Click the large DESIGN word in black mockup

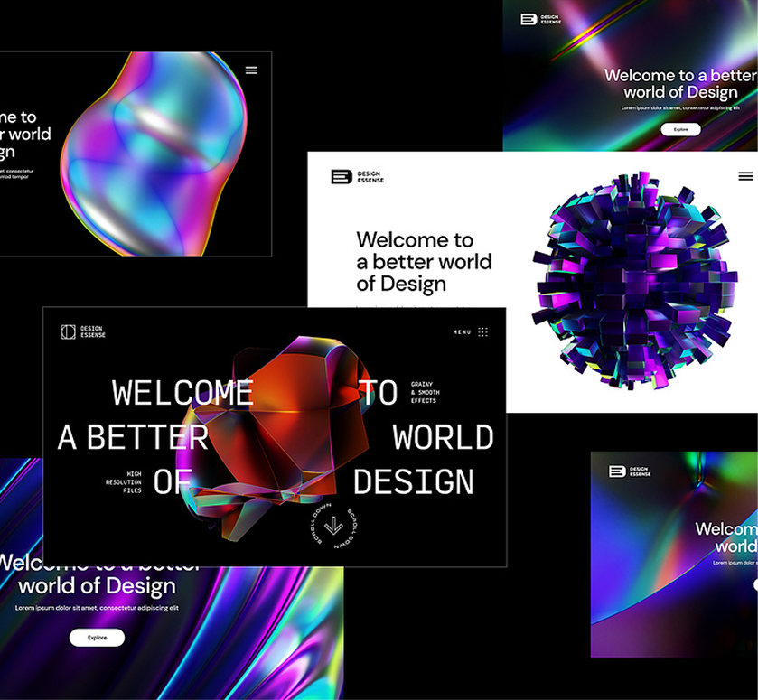pyautogui.click(x=413, y=482)
